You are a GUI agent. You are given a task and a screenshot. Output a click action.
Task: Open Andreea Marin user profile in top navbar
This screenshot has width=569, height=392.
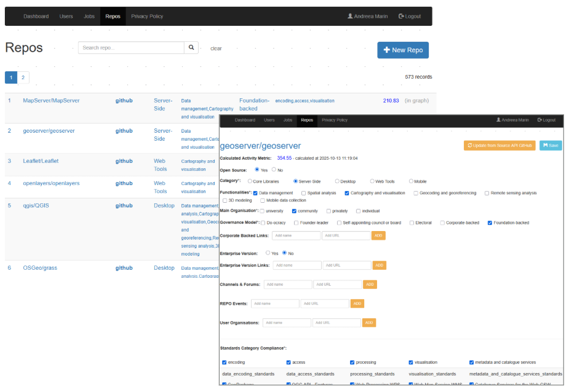(369, 16)
